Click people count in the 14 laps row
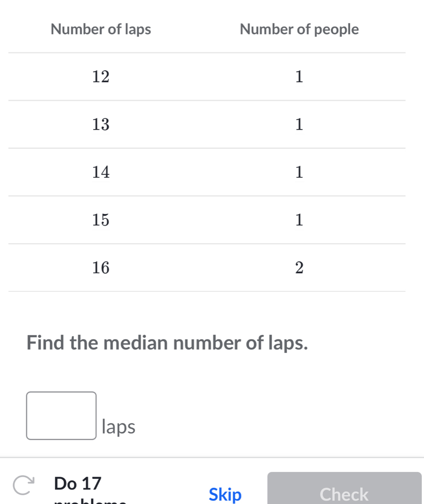424x504 pixels. pyautogui.click(x=299, y=173)
